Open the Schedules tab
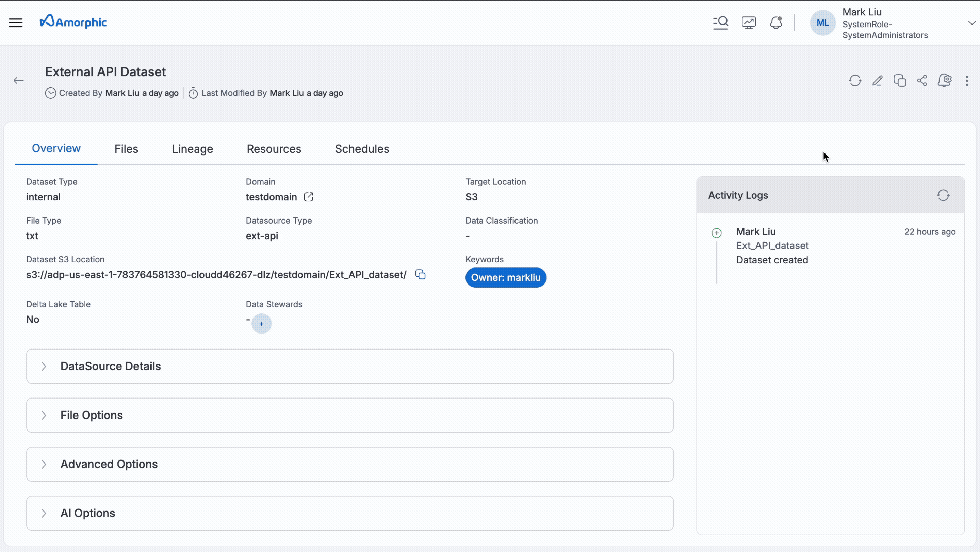The width and height of the screenshot is (980, 552). [x=362, y=148]
